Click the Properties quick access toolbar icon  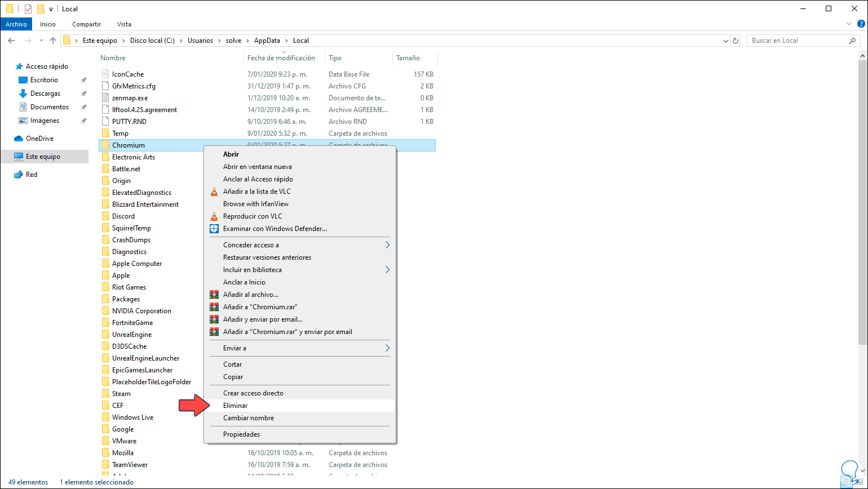tap(28, 9)
